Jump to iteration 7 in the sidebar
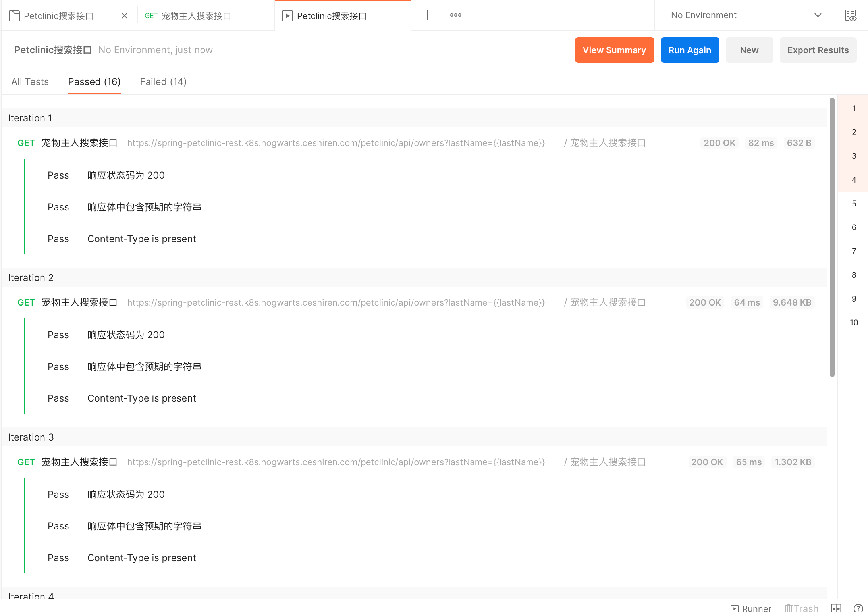 tap(854, 251)
